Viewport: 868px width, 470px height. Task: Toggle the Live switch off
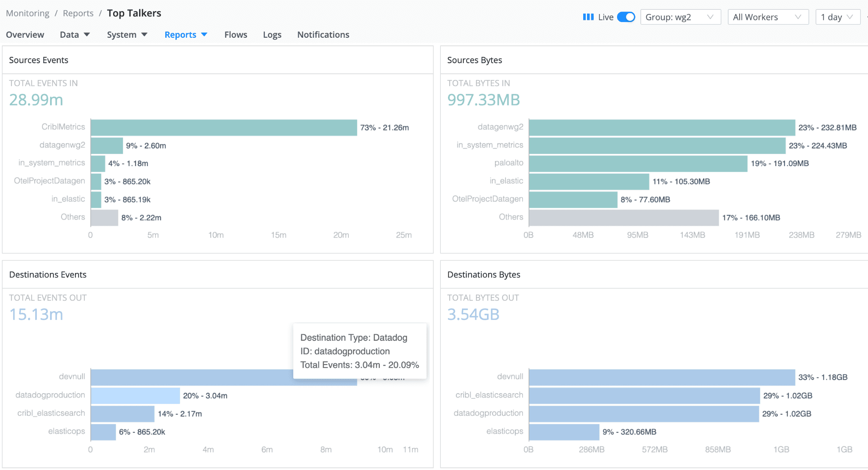(626, 17)
